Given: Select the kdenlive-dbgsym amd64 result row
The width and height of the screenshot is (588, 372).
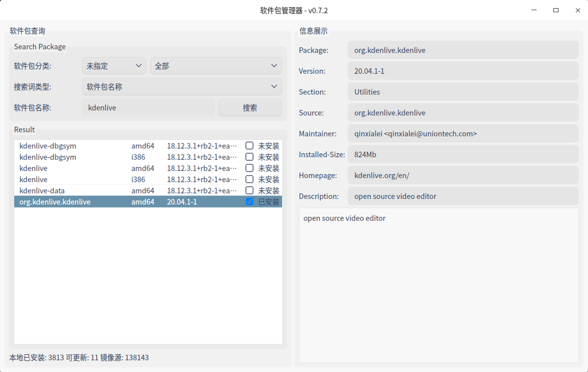Looking at the screenshot, I should point(148,146).
